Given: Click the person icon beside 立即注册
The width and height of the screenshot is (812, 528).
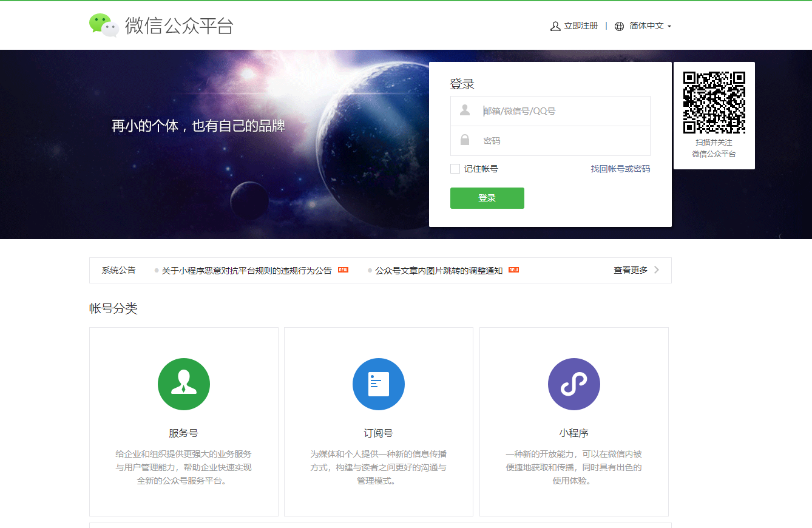Looking at the screenshot, I should [554, 26].
